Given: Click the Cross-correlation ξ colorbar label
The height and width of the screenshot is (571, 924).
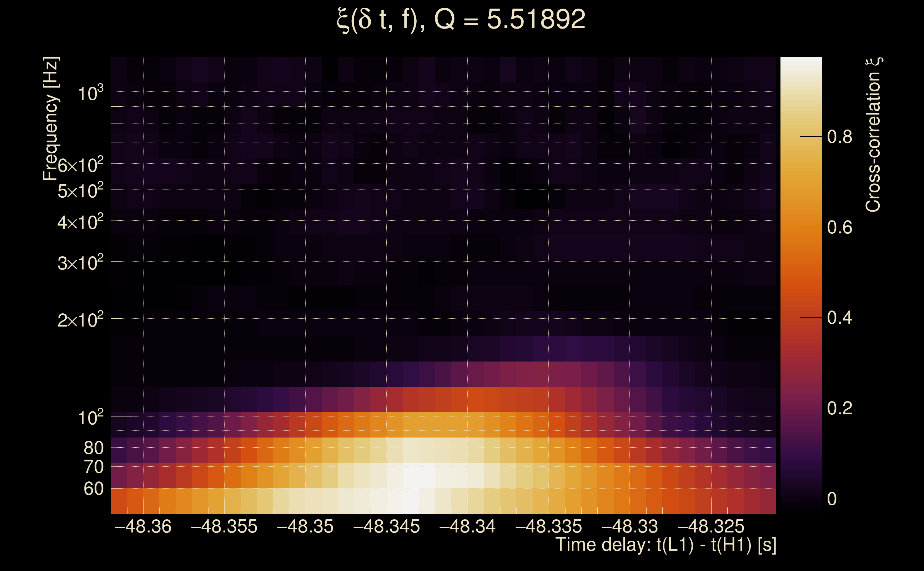Looking at the screenshot, I should pyautogui.click(x=873, y=135).
